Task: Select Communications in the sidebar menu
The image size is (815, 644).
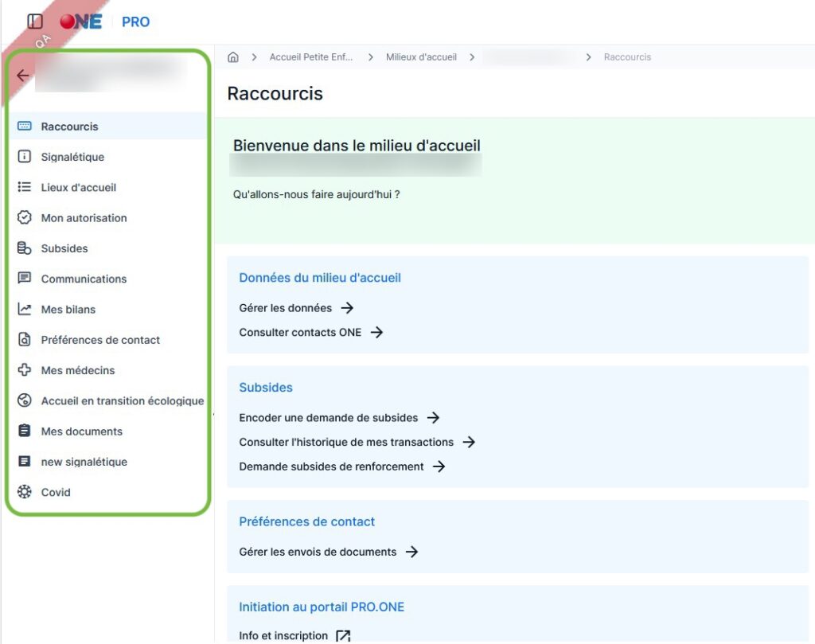Action: [x=84, y=279]
